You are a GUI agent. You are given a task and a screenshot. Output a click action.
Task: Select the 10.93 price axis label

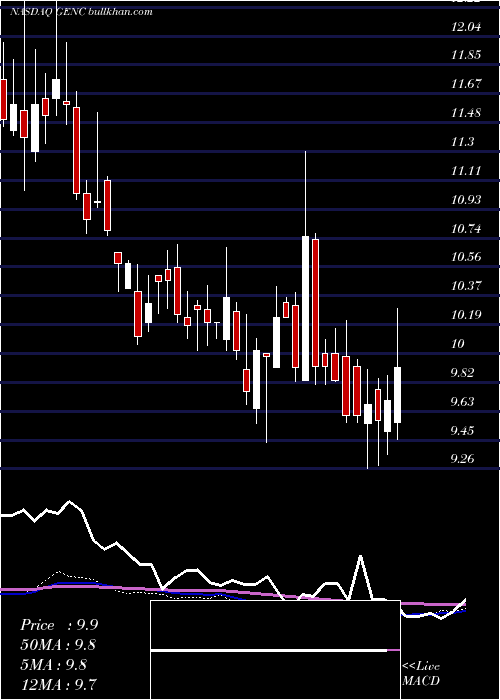(466, 200)
